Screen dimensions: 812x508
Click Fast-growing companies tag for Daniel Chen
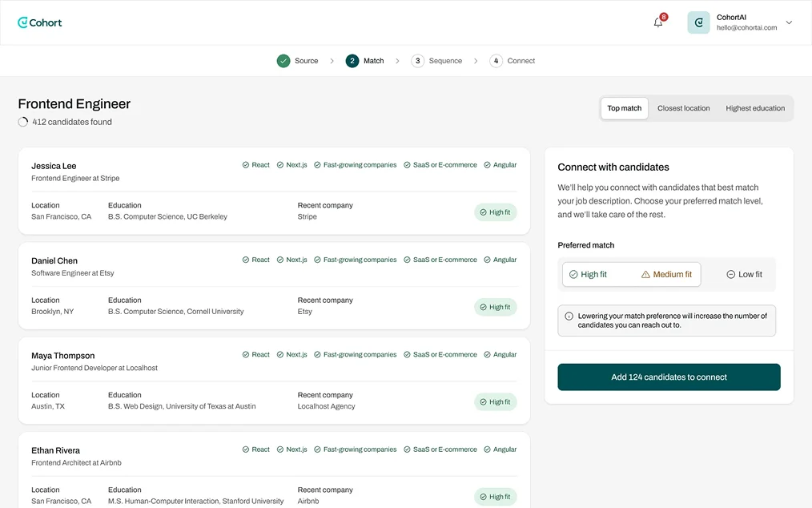tap(356, 260)
